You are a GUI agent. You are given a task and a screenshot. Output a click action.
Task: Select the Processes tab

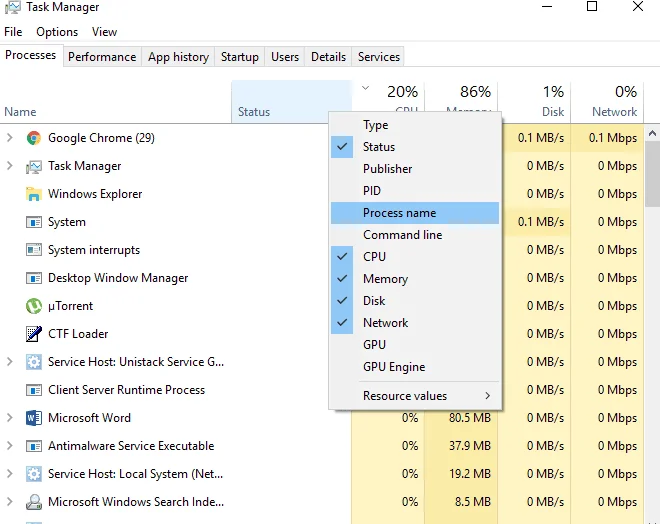click(30, 55)
